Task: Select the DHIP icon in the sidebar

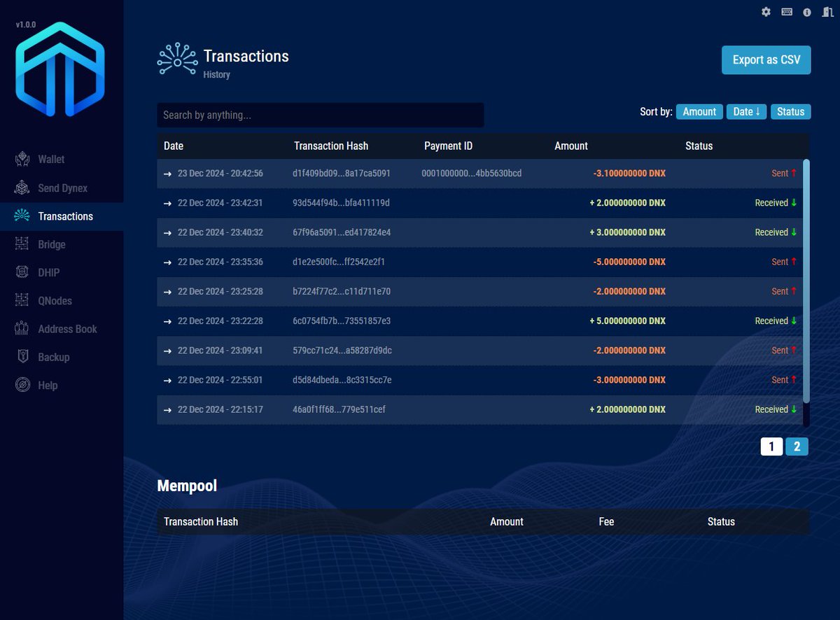Action: pos(23,272)
